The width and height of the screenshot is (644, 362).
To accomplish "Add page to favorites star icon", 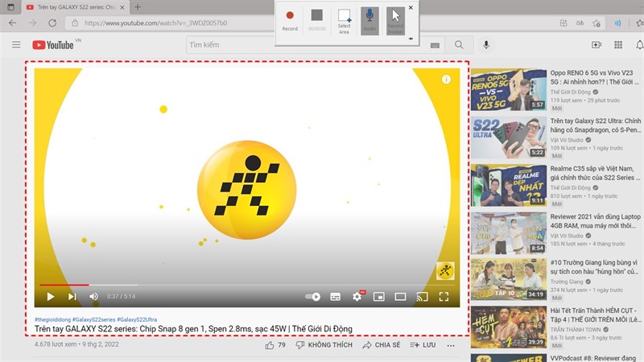I will (x=597, y=23).
